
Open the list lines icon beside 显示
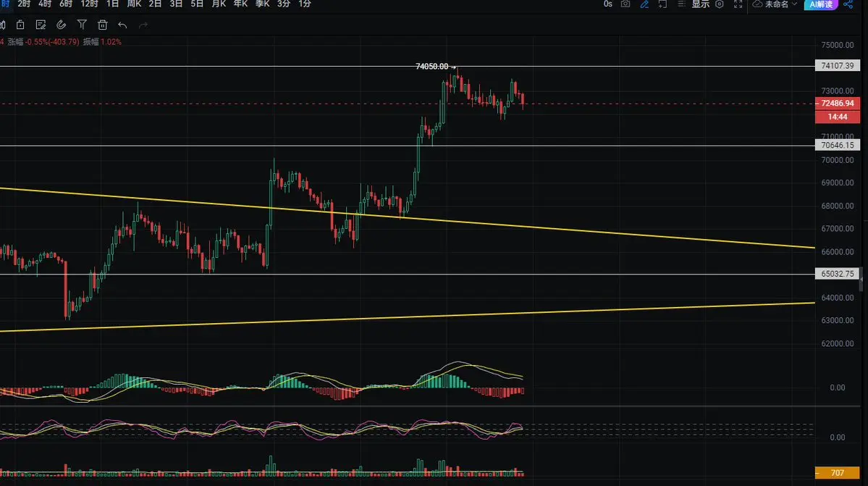click(681, 4)
